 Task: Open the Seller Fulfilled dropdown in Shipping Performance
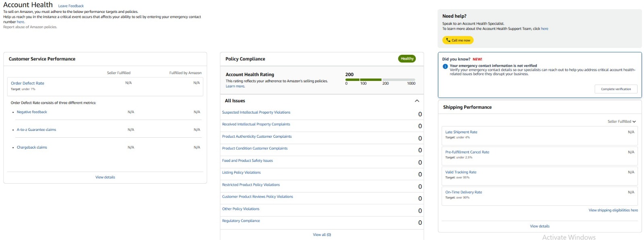pos(621,122)
